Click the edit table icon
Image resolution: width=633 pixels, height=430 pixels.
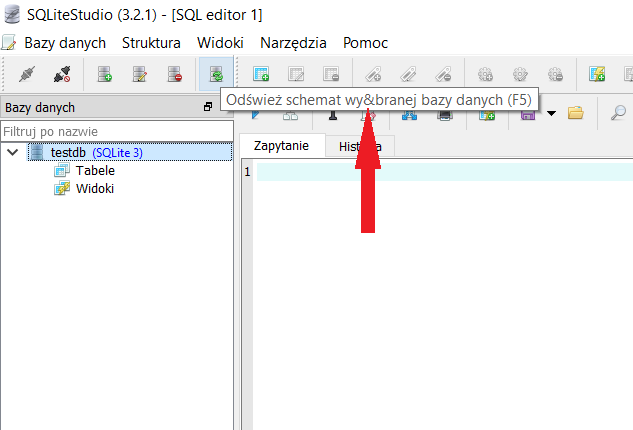click(x=296, y=74)
